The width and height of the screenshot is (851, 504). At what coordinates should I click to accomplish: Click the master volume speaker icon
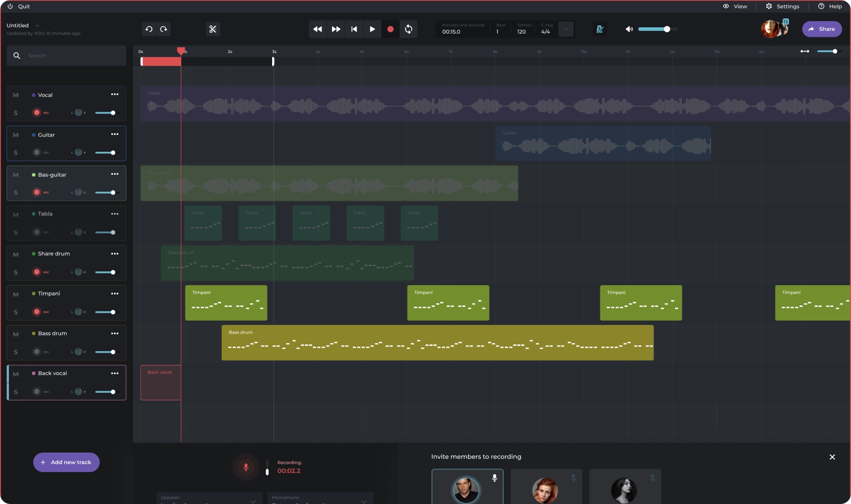point(629,29)
